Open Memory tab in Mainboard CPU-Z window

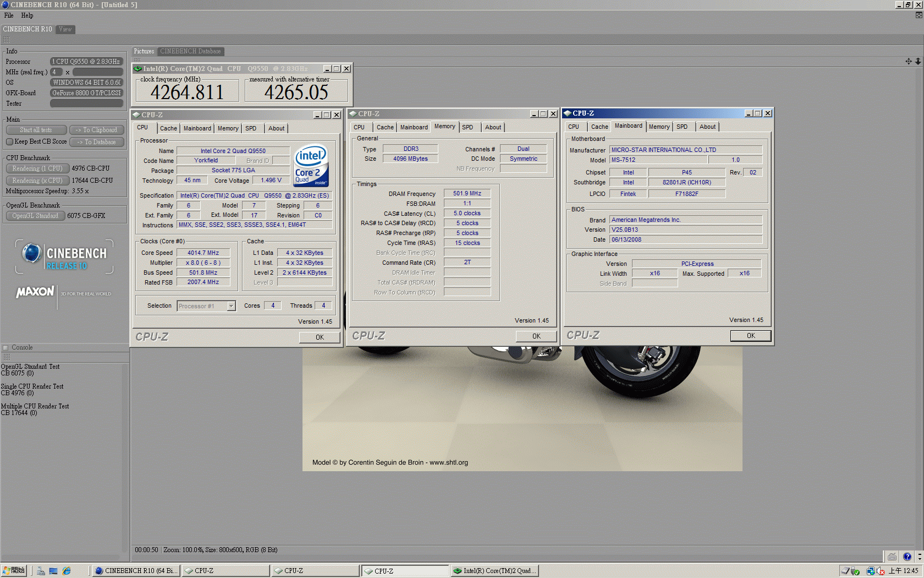tap(659, 127)
